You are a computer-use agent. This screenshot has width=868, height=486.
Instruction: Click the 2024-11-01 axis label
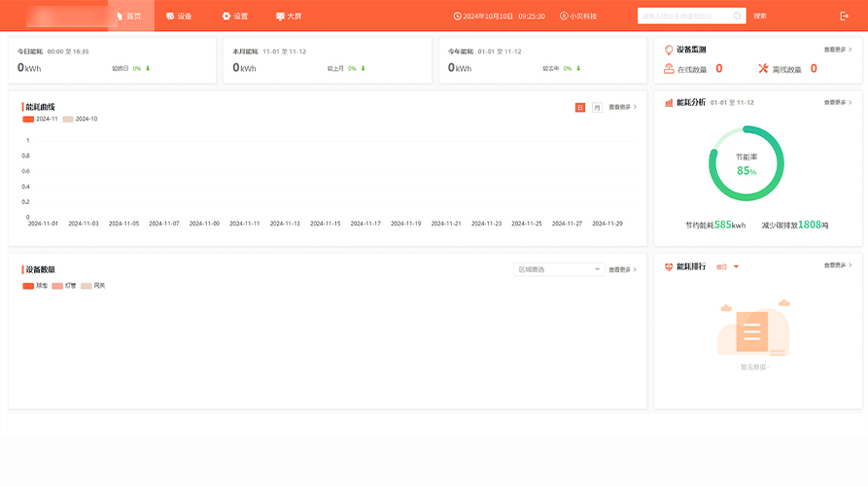point(43,224)
